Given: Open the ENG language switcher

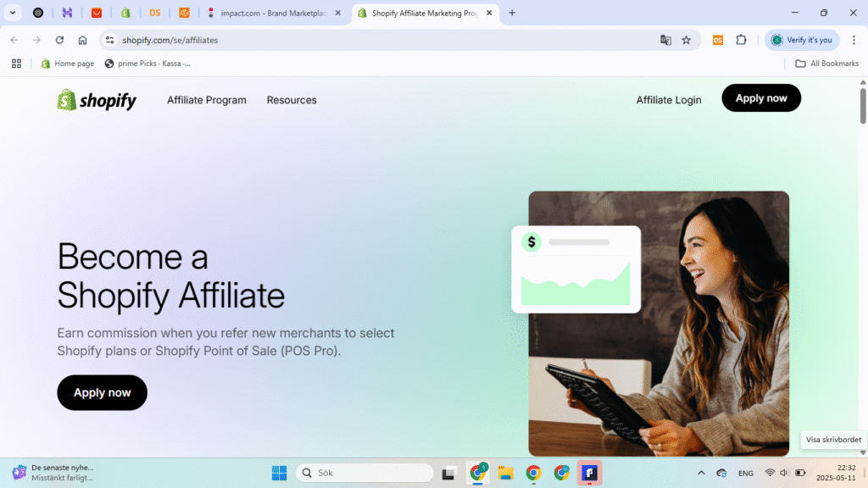Looking at the screenshot, I should pyautogui.click(x=746, y=473).
